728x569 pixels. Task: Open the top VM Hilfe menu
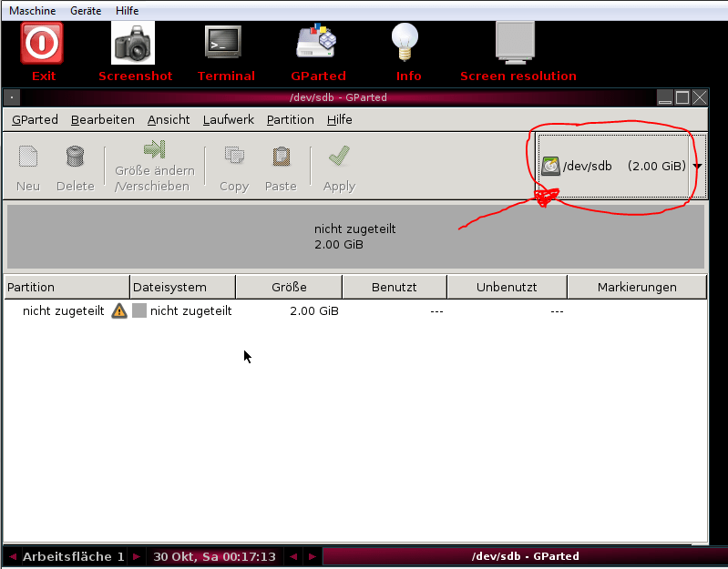(x=128, y=11)
